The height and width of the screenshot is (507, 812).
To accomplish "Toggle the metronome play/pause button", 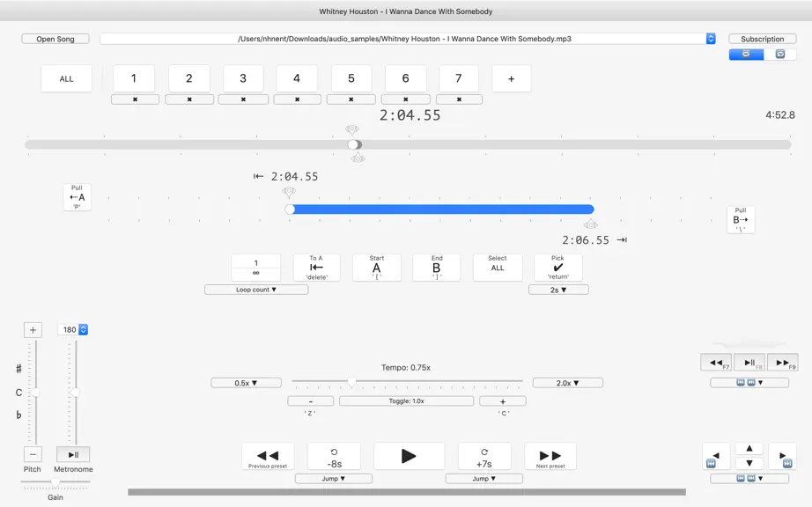I will click(73, 454).
